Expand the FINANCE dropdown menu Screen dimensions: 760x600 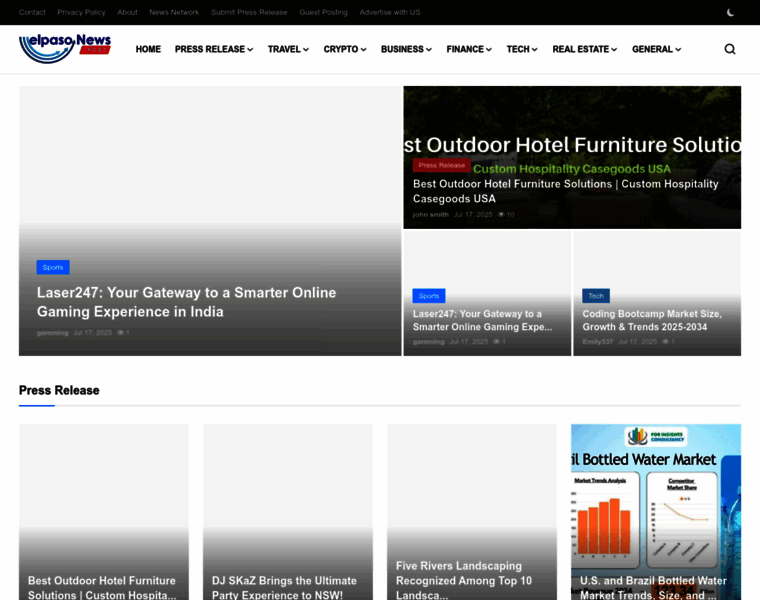click(x=469, y=49)
